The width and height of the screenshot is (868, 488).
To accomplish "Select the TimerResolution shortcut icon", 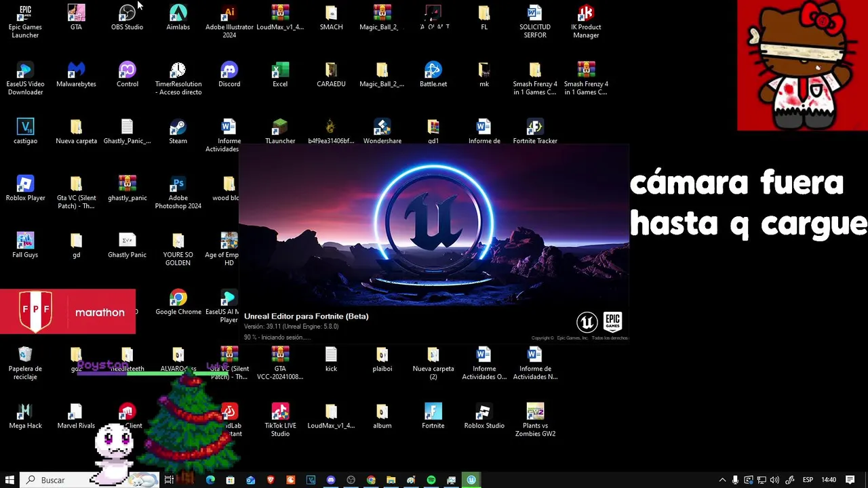I will [x=178, y=78].
